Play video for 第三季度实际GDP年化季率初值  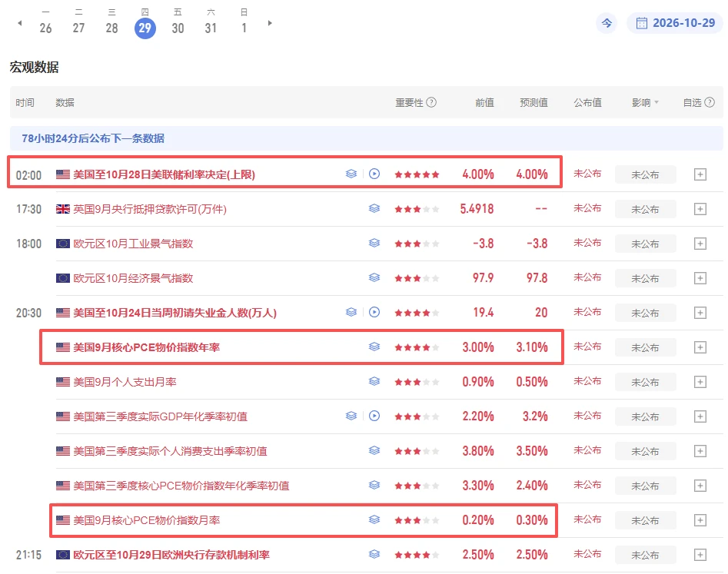coord(374,416)
